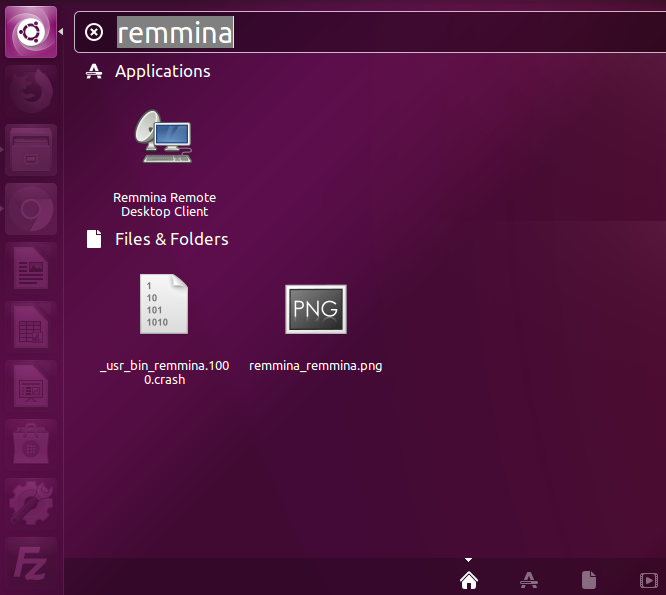The height and width of the screenshot is (595, 666).
Task: Select the remmina_remmina.png filename text
Action: (316, 366)
